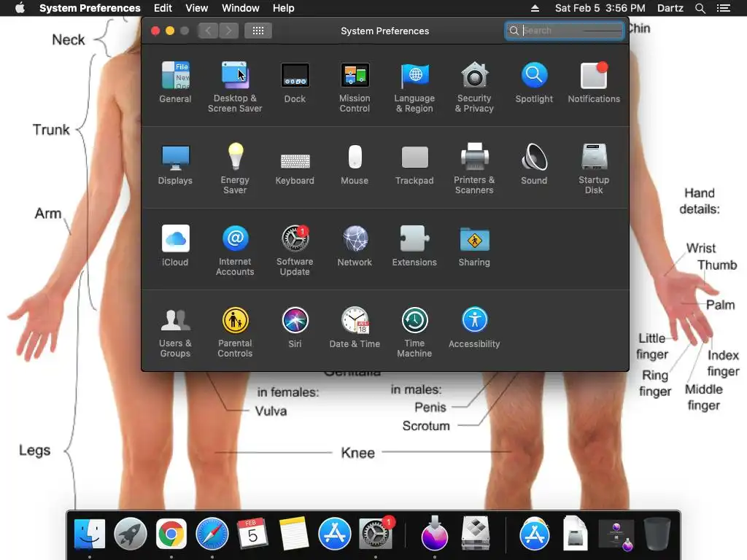Open Calendar from the Dock
Screen dimensions: 747x560
tap(252, 534)
